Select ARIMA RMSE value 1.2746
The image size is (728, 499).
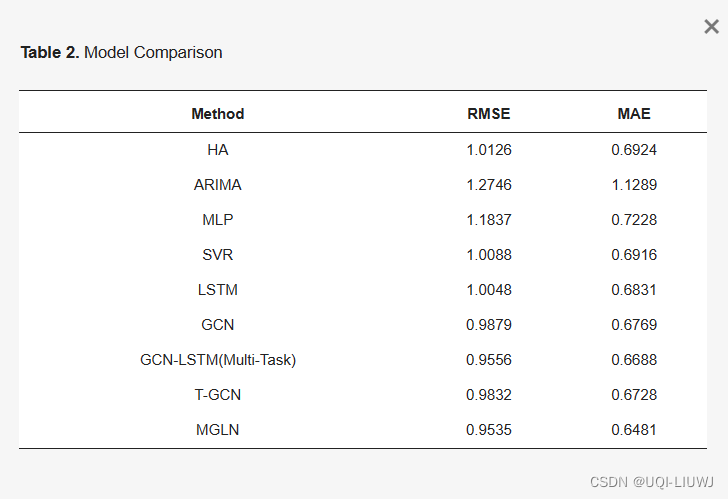[x=489, y=185]
